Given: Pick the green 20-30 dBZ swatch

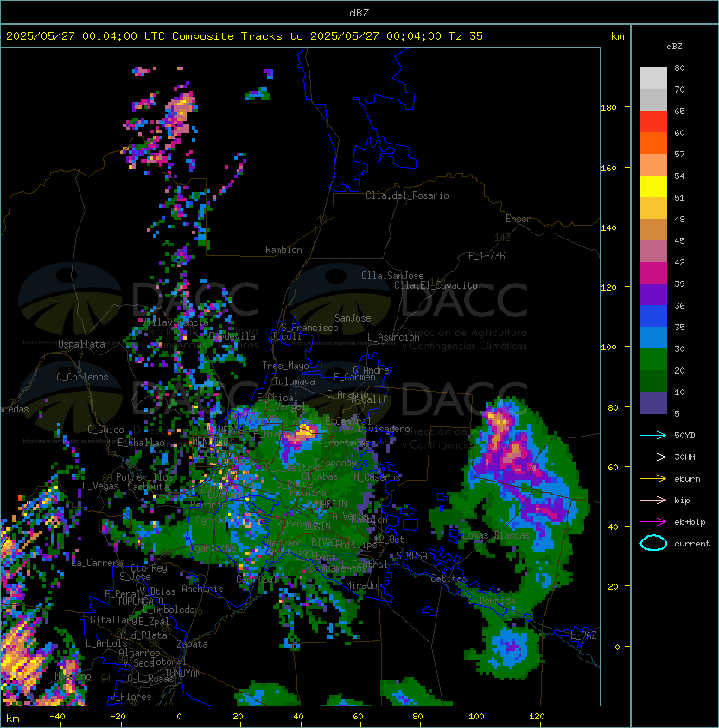Looking at the screenshot, I should (x=653, y=360).
